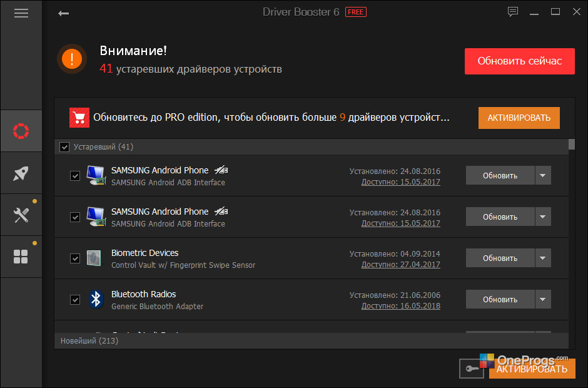Expand dropdown arrow for Biometric Devices
Image resolution: width=588 pixels, height=388 pixels.
click(543, 258)
